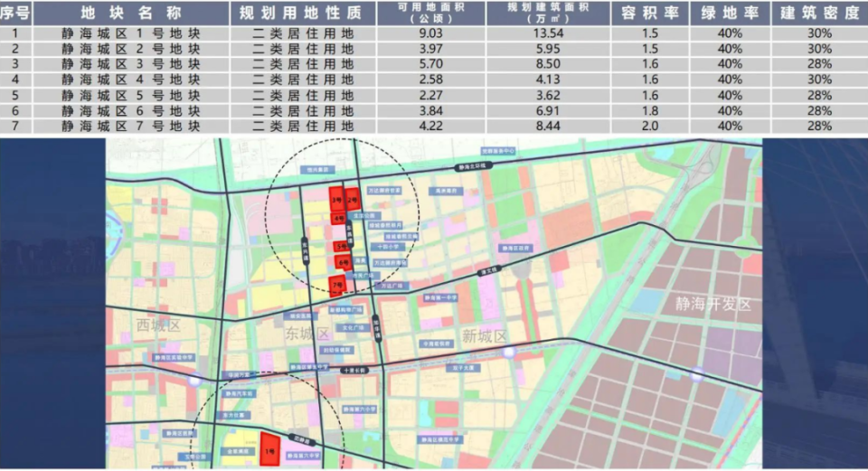Image resolution: width=868 pixels, height=471 pixels.
Task: Select the red 3号 parcel on the map
Action: pos(336,200)
